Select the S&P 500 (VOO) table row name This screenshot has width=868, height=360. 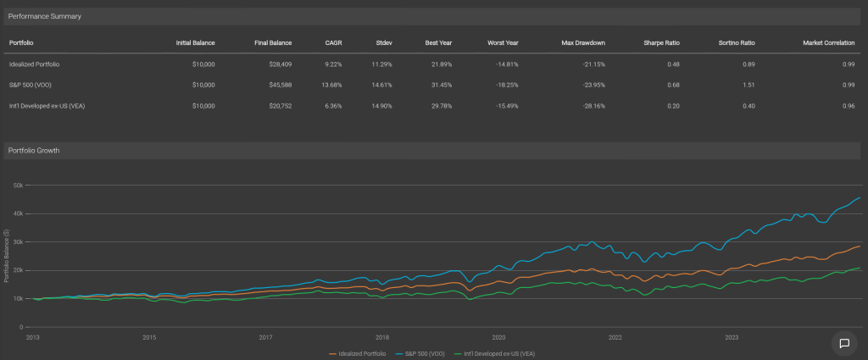[31, 85]
